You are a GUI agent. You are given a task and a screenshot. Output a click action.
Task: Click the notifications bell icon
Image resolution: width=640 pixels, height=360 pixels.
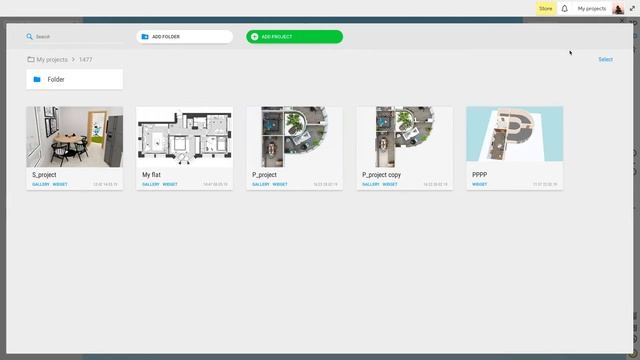[564, 9]
